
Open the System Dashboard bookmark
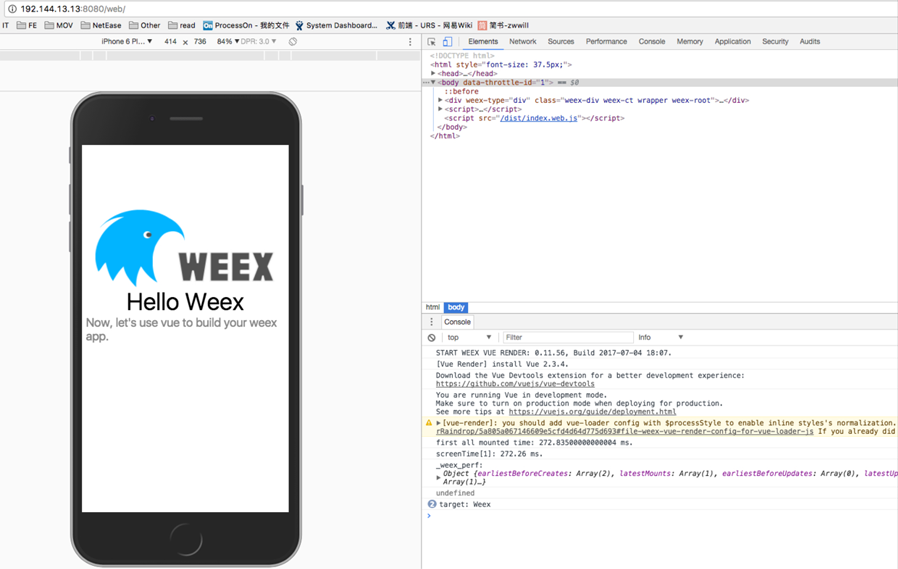[336, 25]
